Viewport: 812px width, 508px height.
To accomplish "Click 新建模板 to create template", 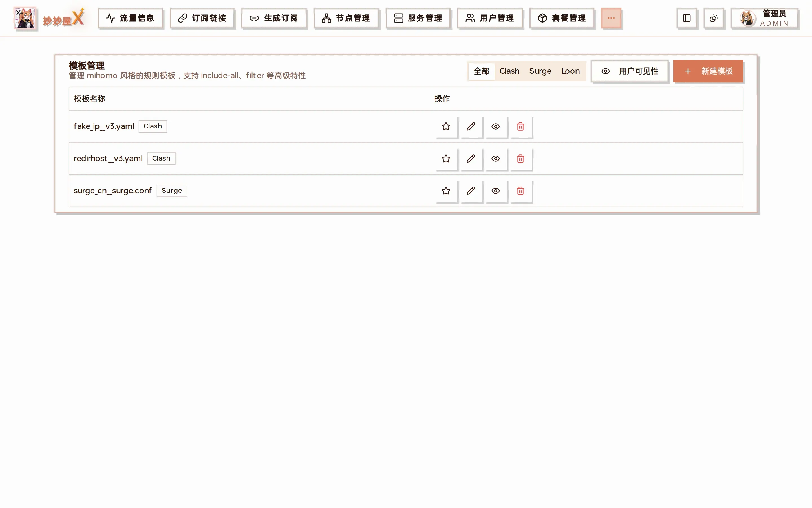I will [708, 71].
